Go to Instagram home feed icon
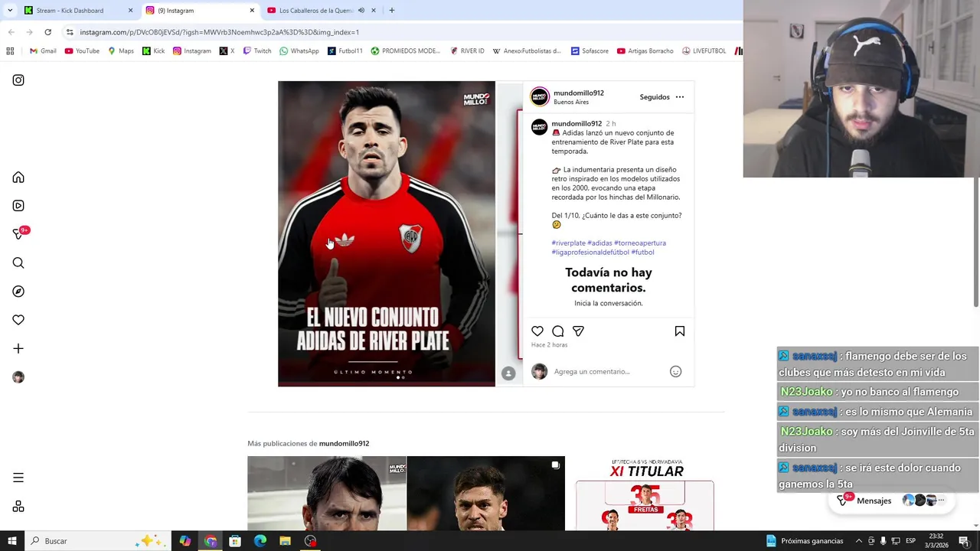The image size is (980, 551). pos(18,178)
